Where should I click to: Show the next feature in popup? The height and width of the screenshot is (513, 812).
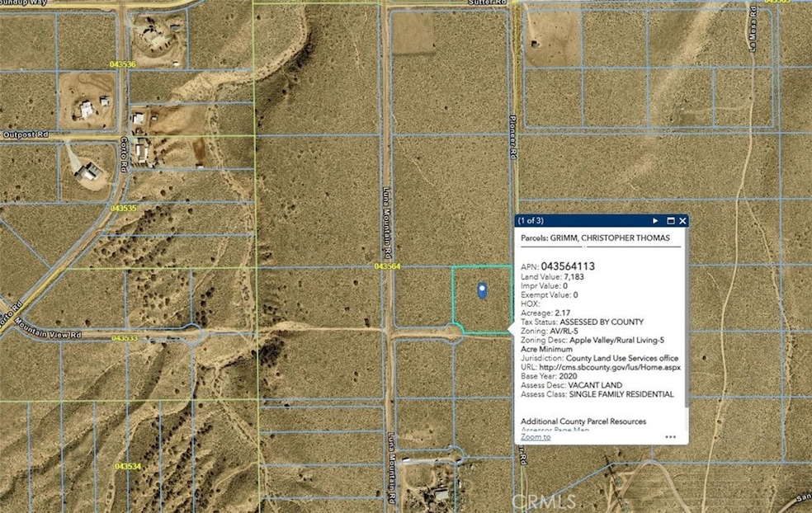655,221
